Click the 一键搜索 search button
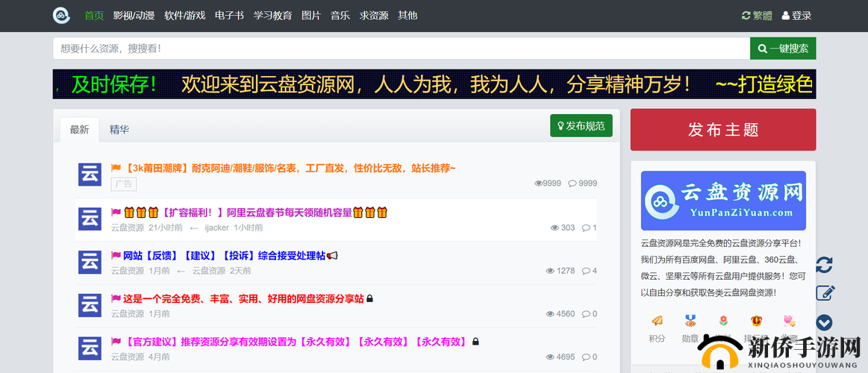This screenshot has width=868, height=373. coord(783,48)
